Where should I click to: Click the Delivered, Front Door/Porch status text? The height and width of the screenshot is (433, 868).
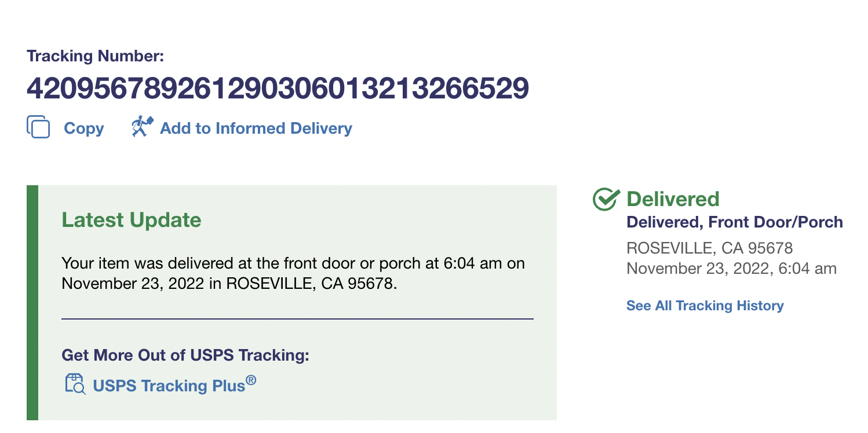[734, 222]
